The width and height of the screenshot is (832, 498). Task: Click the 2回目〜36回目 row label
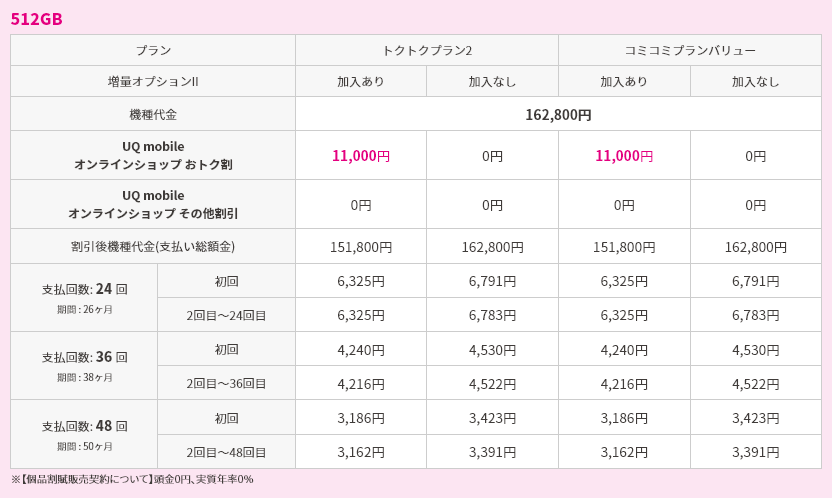coord(226,383)
